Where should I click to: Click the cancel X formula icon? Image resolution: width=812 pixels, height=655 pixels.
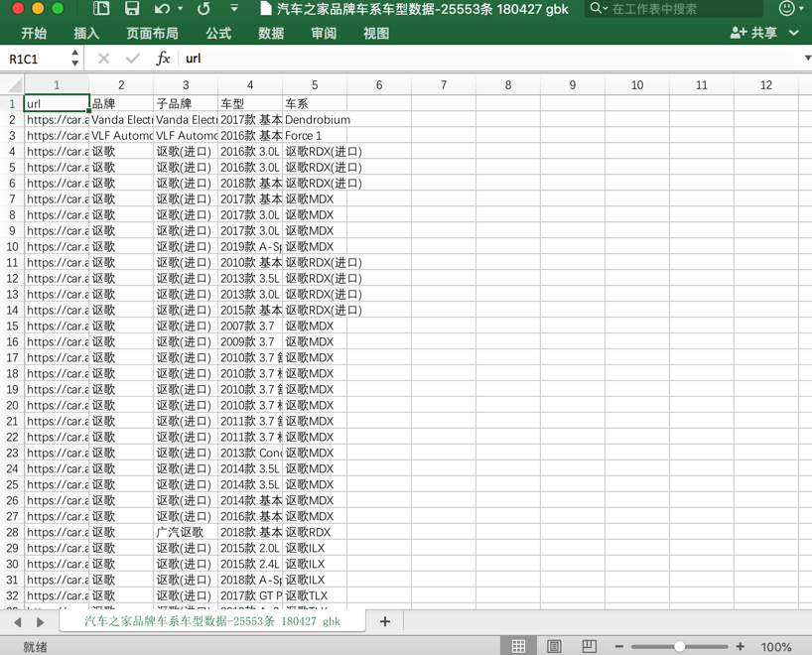pyautogui.click(x=103, y=59)
